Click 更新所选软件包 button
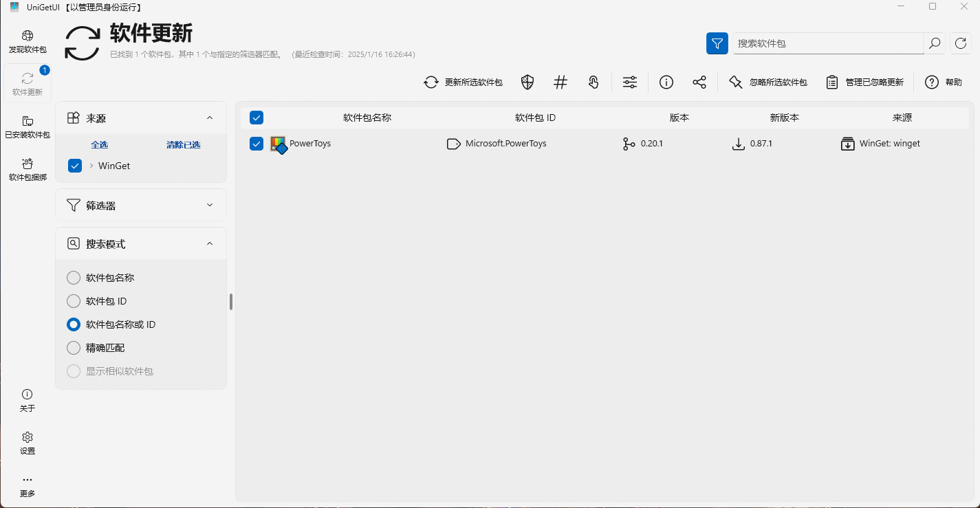Image resolution: width=980 pixels, height=508 pixels. (x=463, y=82)
